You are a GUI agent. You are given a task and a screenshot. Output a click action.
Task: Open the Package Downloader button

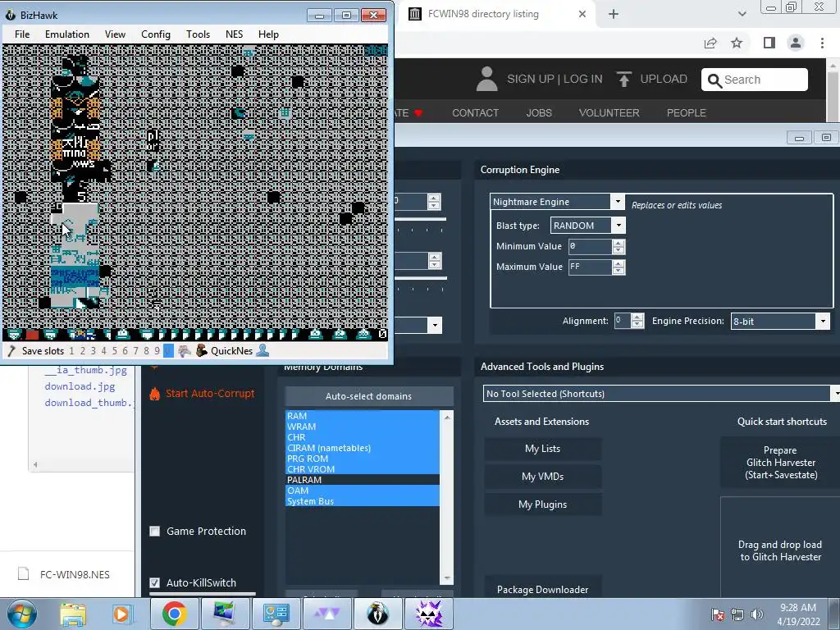[x=543, y=589]
